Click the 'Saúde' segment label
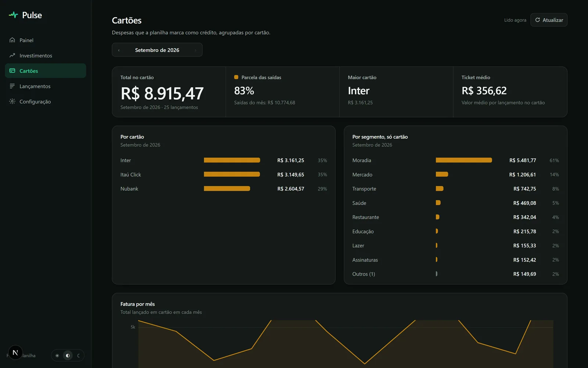Screen dimensions: 588x368 tap(359, 203)
